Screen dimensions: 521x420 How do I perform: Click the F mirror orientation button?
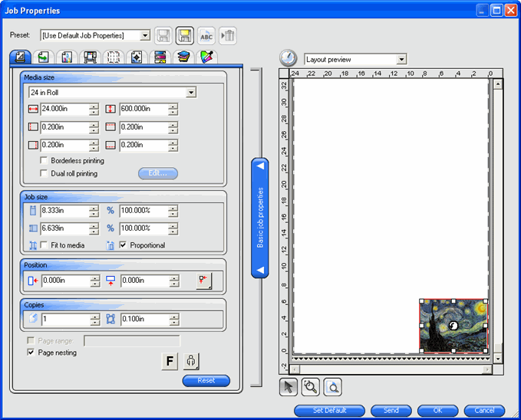[170, 361]
